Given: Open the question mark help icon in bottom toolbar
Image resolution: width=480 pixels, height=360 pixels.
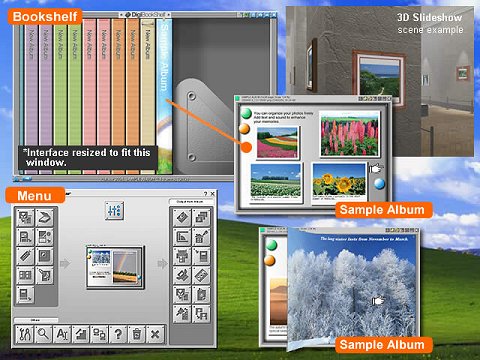Looking at the screenshot, I should point(118,334).
